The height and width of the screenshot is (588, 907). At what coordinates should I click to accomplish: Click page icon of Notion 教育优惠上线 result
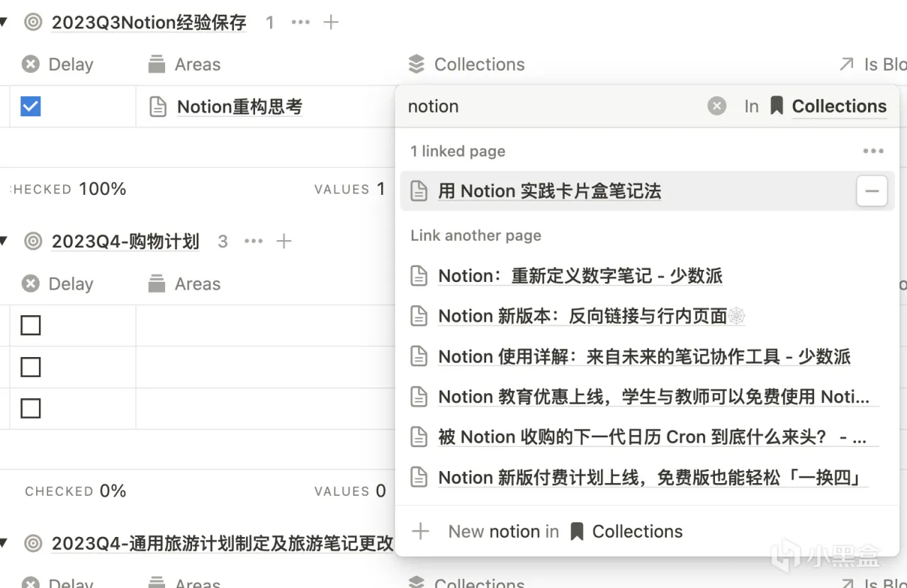419,397
